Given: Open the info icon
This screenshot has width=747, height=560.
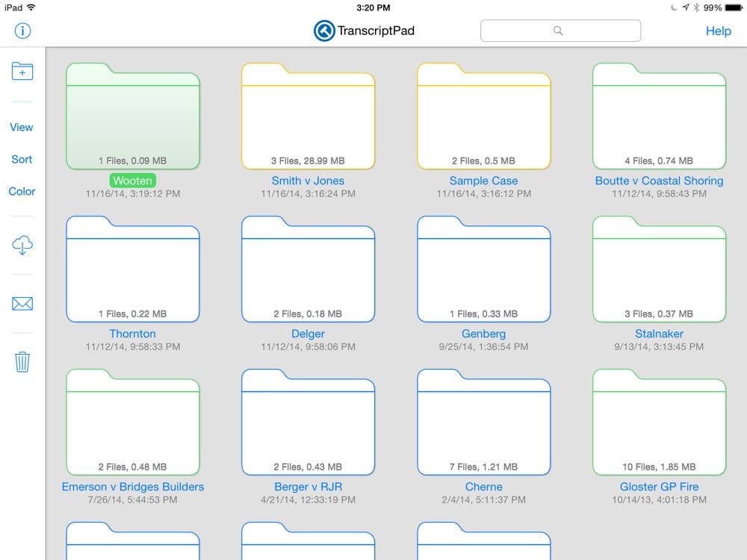Looking at the screenshot, I should pos(22,31).
